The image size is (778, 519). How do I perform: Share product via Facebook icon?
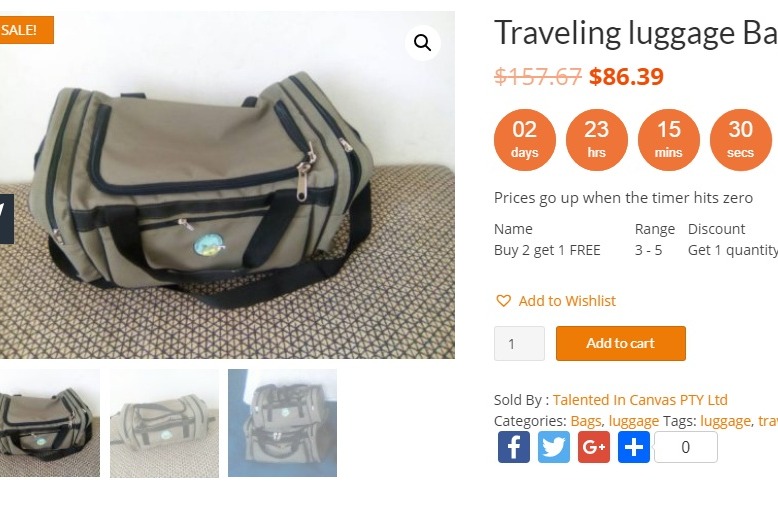click(514, 447)
